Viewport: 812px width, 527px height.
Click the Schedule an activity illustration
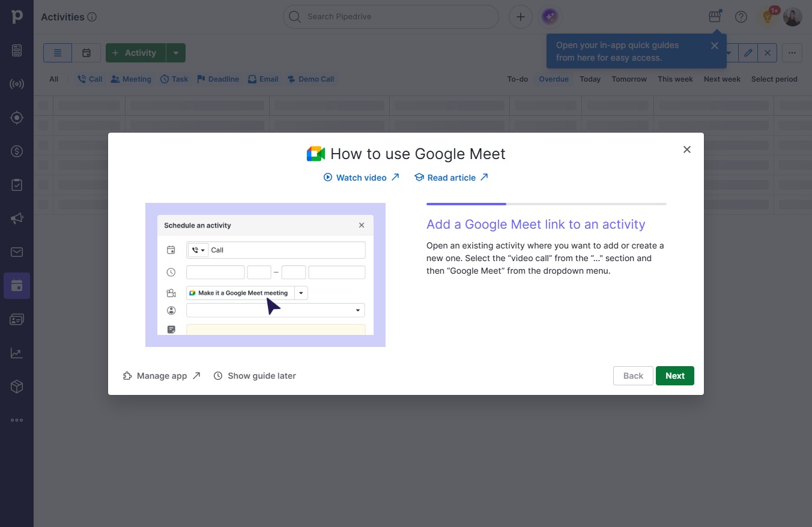click(x=265, y=275)
